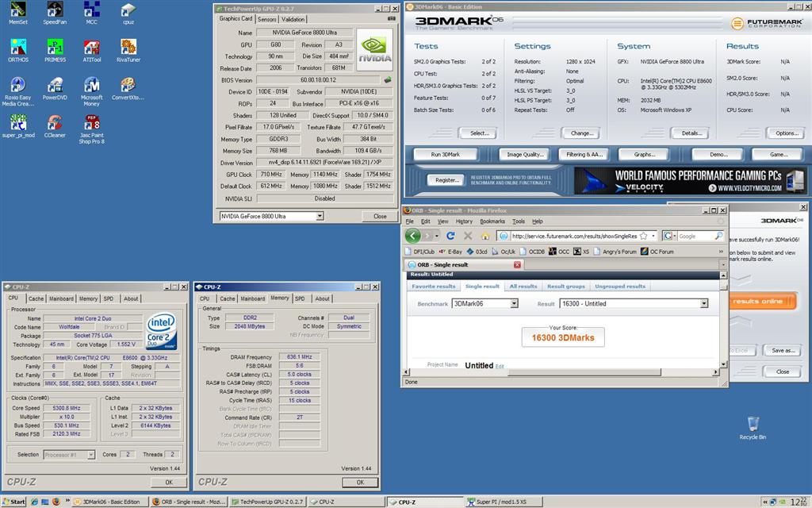Close the ORB Single result tab
Screen dimensions: 812x508
coord(517,264)
